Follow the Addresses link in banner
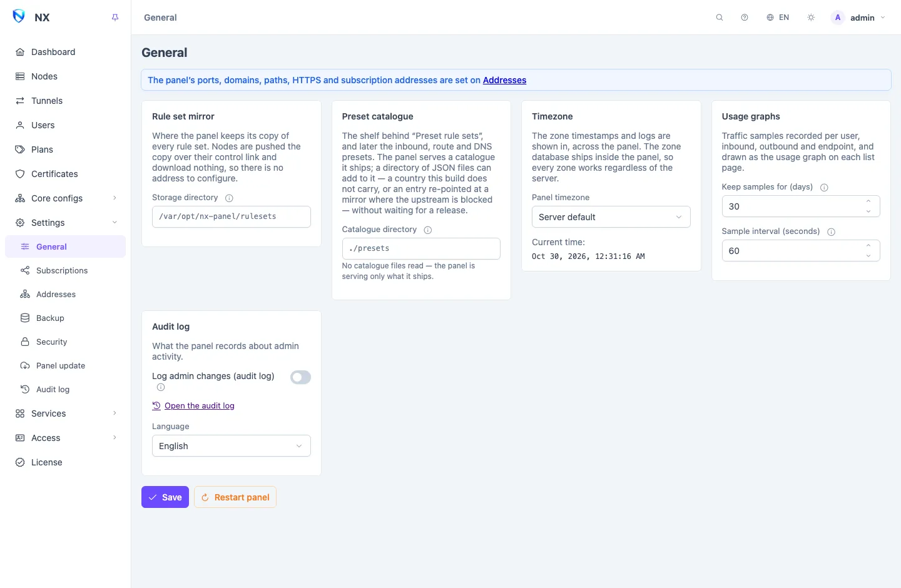Viewport: 901px width, 588px height. point(504,80)
